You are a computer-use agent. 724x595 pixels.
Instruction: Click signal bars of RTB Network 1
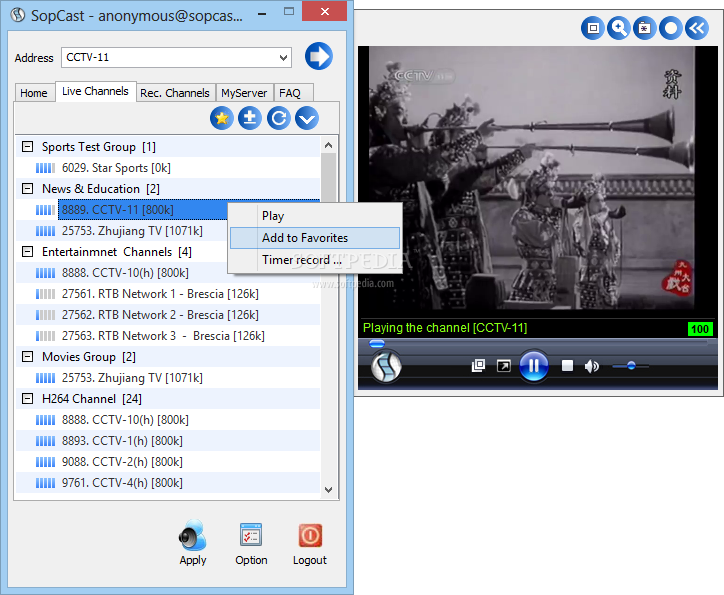point(45,294)
